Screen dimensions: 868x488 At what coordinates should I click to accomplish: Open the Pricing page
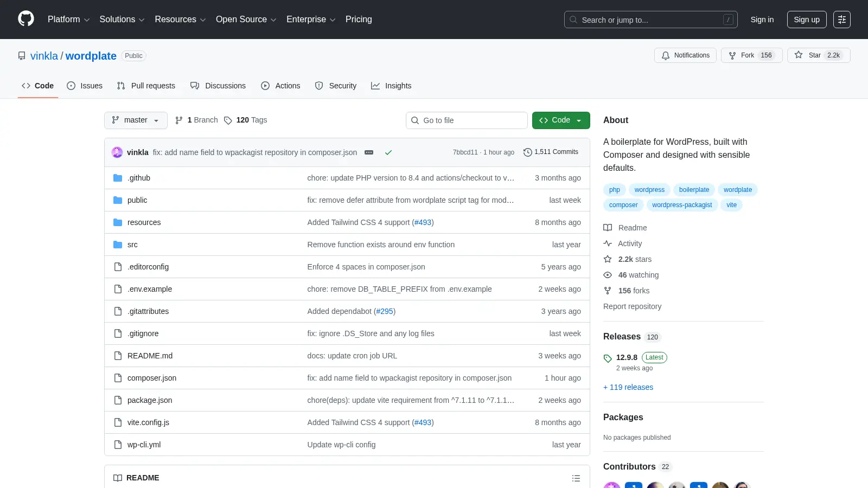click(x=359, y=20)
